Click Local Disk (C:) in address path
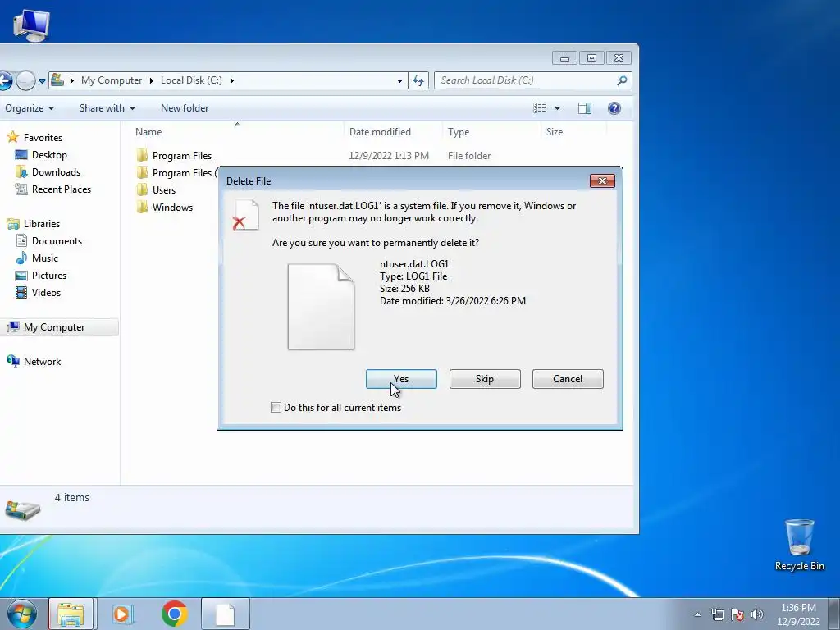840x630 pixels. [x=191, y=80]
